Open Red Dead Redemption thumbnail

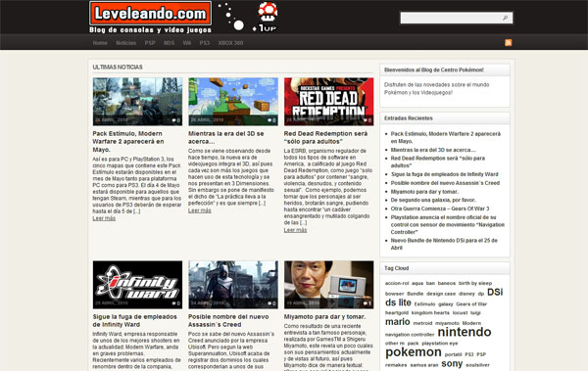[329, 102]
